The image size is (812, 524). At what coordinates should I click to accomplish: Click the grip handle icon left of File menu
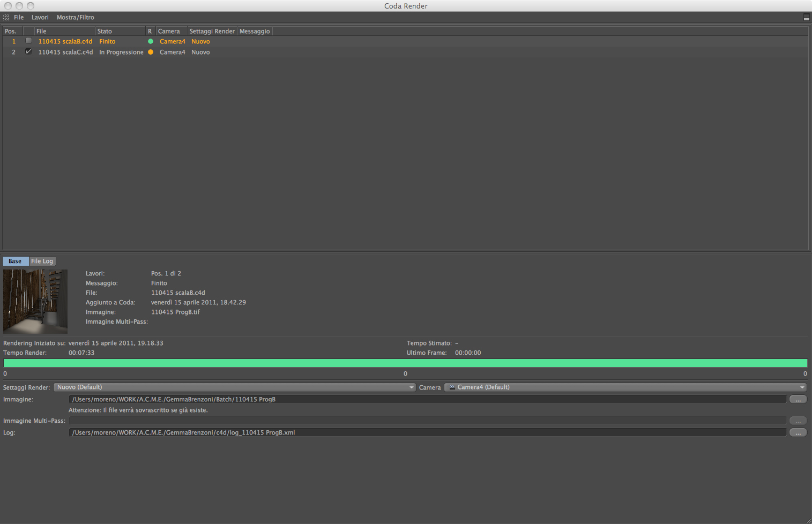click(6, 17)
